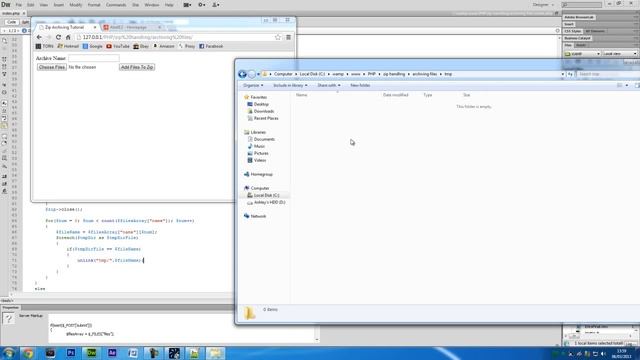Select Ashley's HDD (D:) drive
Image resolution: width=640 pixels, height=360 pixels.
point(266,202)
